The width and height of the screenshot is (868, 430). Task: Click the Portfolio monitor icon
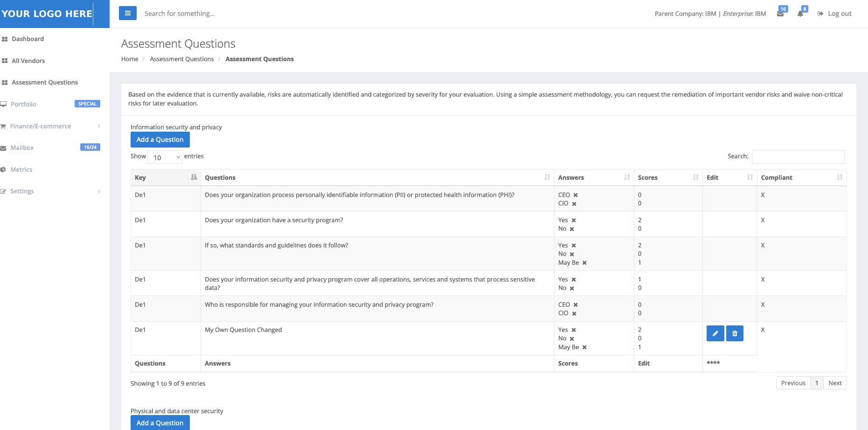pyautogui.click(x=3, y=104)
